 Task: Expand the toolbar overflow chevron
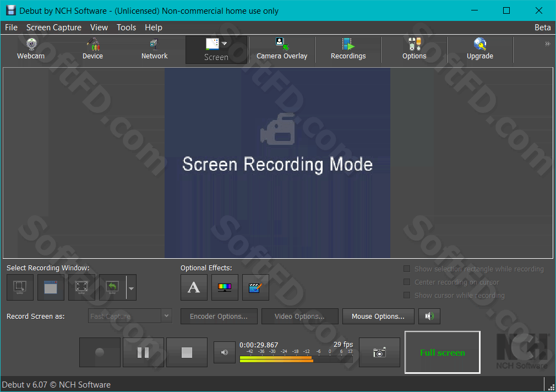click(548, 44)
